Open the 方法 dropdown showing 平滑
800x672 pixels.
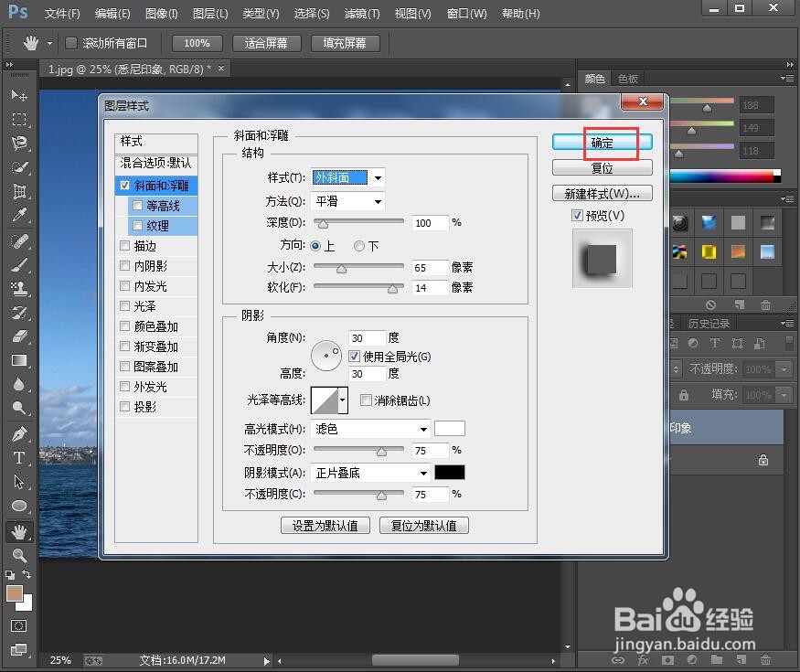pos(347,201)
